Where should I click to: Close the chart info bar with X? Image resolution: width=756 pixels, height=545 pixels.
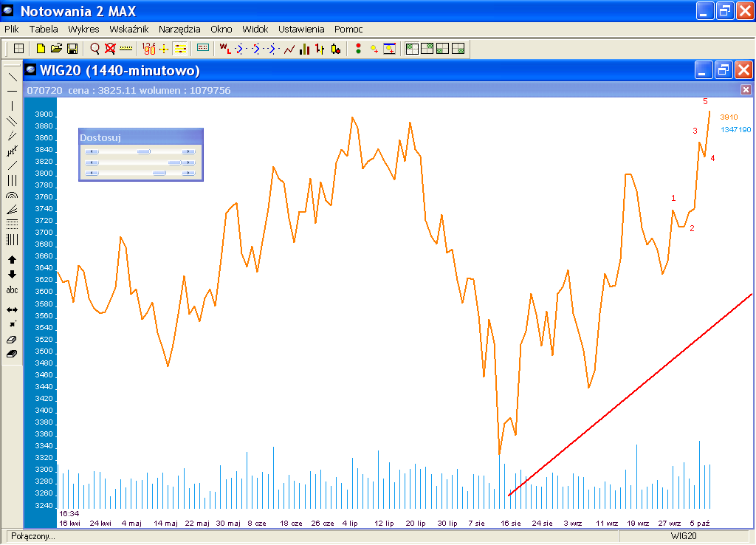coord(746,89)
